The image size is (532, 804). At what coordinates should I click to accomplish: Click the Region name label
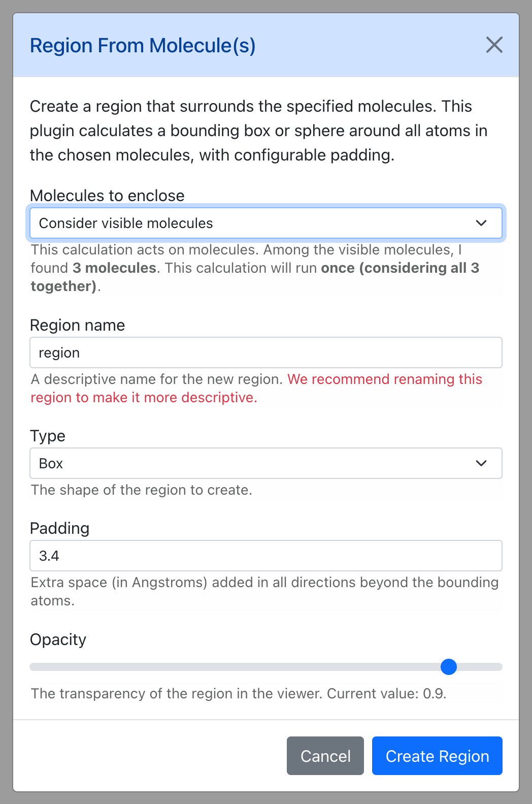coord(78,325)
